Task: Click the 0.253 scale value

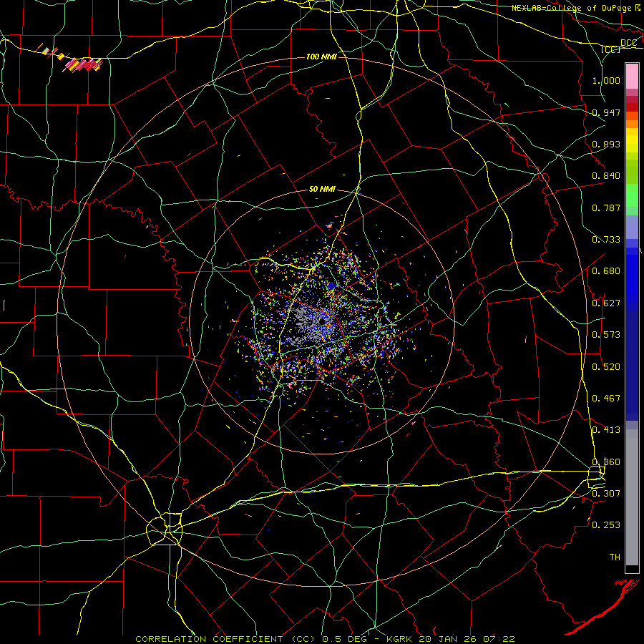Action: pos(606,525)
